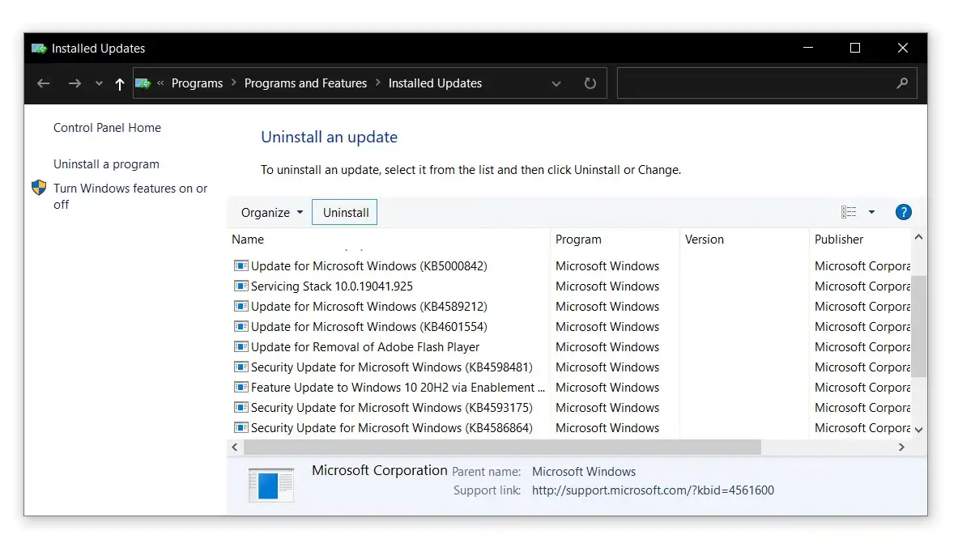Screen dimensions: 958x560
Task: Click the back navigation arrow
Action: pyautogui.click(x=43, y=83)
